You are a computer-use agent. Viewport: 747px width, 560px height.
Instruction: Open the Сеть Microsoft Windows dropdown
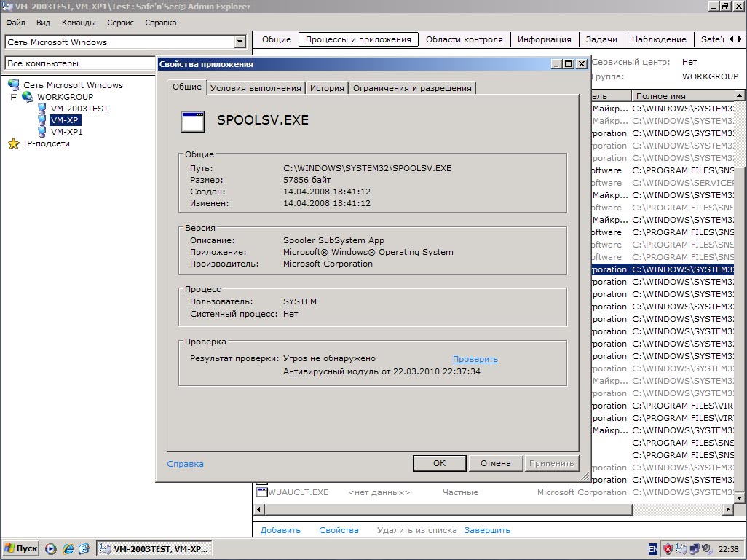tap(240, 42)
